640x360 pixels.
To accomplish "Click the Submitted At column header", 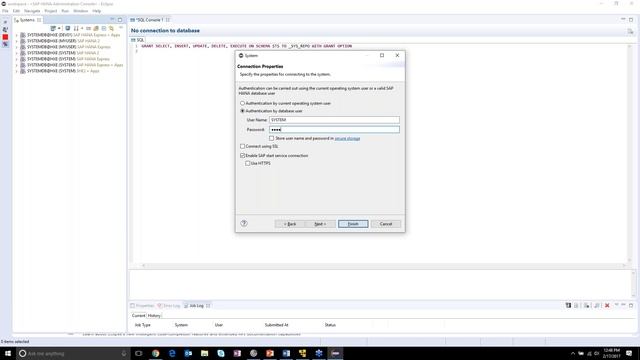I will (276, 325).
